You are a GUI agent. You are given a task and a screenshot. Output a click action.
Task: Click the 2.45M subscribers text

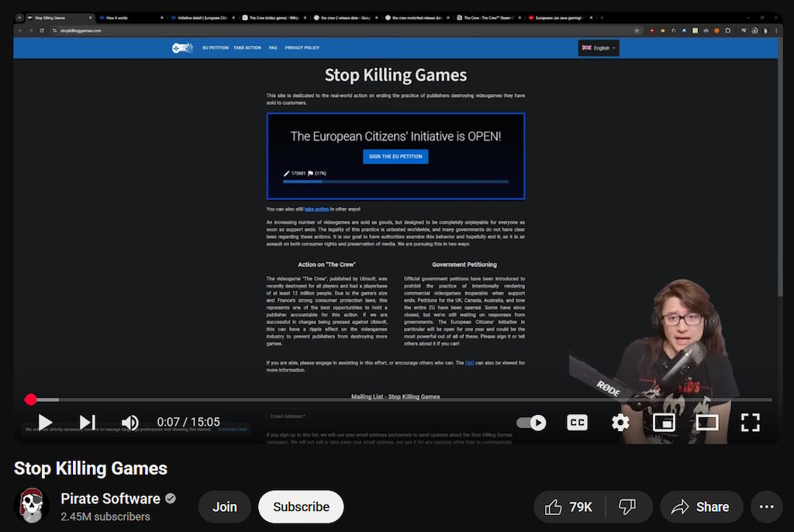pos(105,516)
